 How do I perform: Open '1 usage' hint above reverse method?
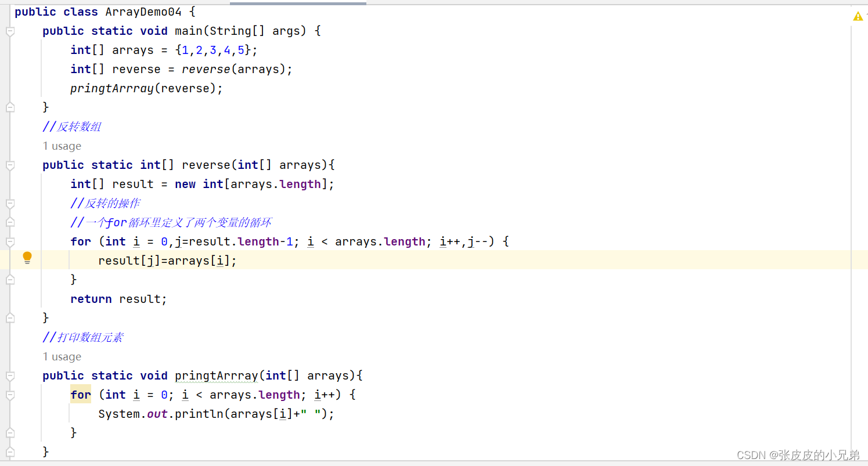tap(62, 146)
